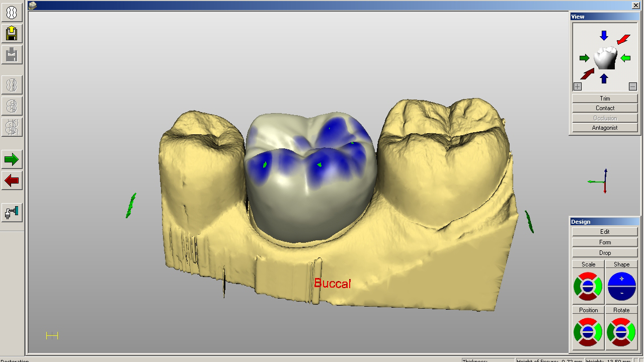Toggle the Contact view button

[605, 108]
